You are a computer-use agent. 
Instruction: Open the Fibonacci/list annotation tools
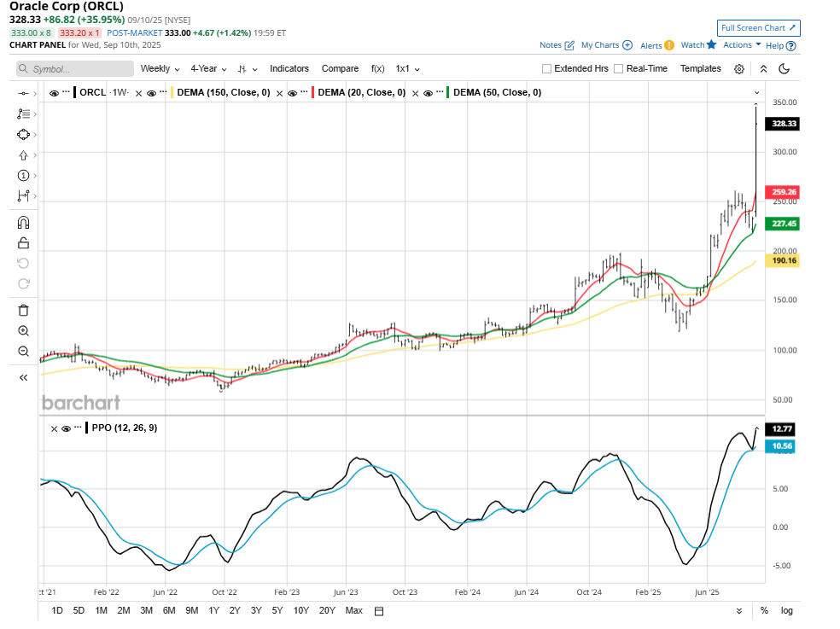click(x=23, y=114)
